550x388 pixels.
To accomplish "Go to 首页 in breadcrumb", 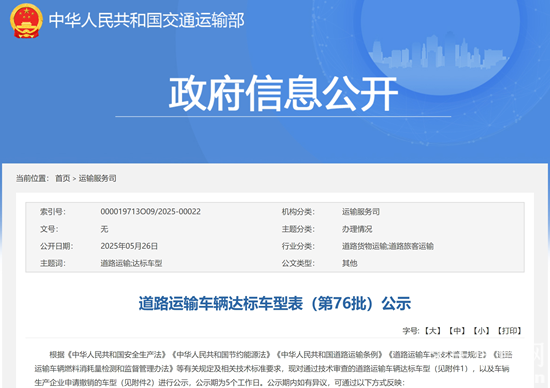I will (x=62, y=178).
